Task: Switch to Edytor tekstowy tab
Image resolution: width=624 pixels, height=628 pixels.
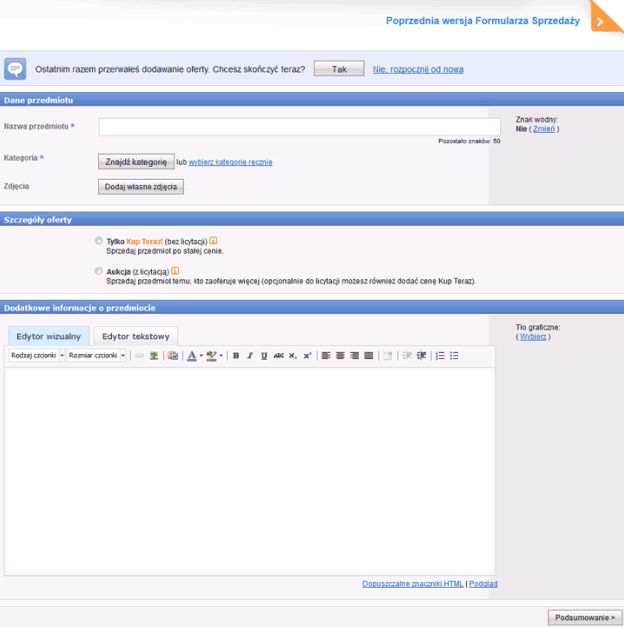Action: pos(136,336)
